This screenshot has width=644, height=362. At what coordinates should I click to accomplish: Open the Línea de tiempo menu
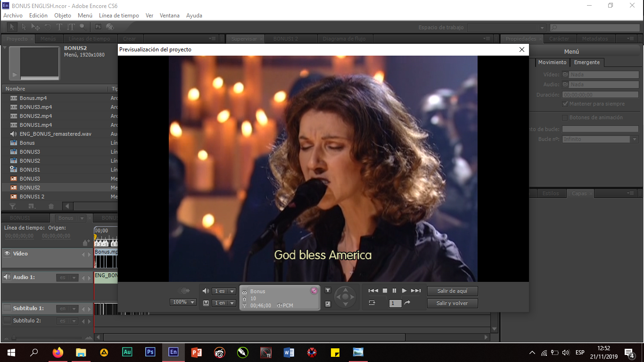119,16
